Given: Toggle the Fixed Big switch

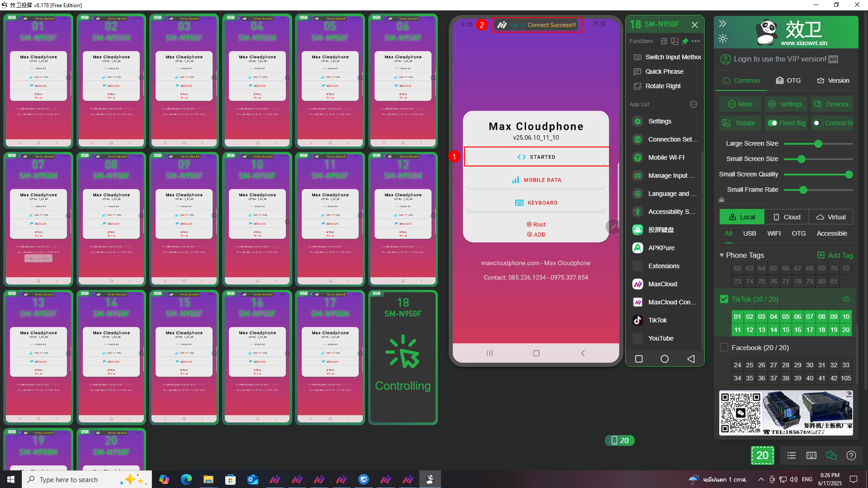Looking at the screenshot, I should pyautogui.click(x=773, y=123).
